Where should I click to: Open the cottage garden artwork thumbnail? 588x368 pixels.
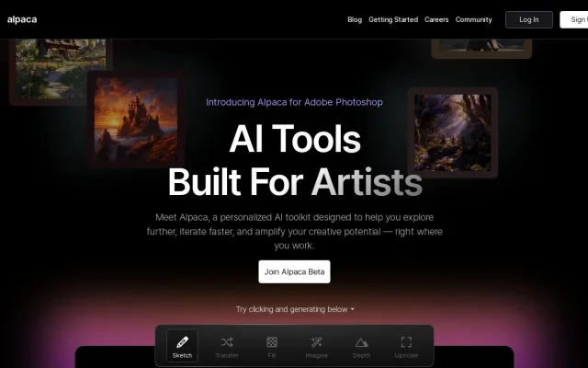pos(61,72)
